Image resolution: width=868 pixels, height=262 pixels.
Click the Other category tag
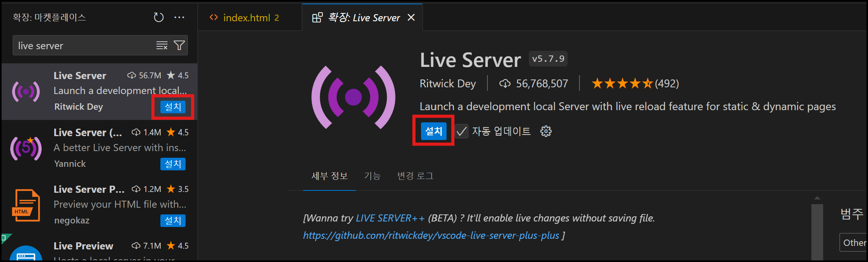pos(854,243)
